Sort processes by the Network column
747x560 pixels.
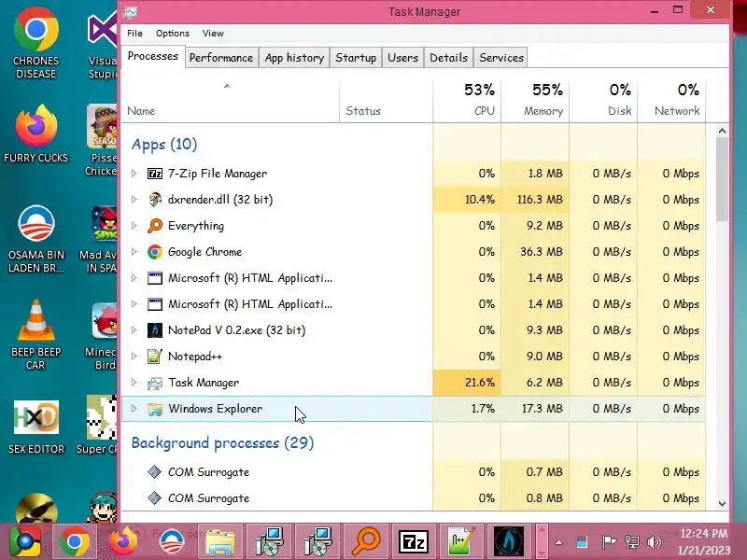[671, 100]
